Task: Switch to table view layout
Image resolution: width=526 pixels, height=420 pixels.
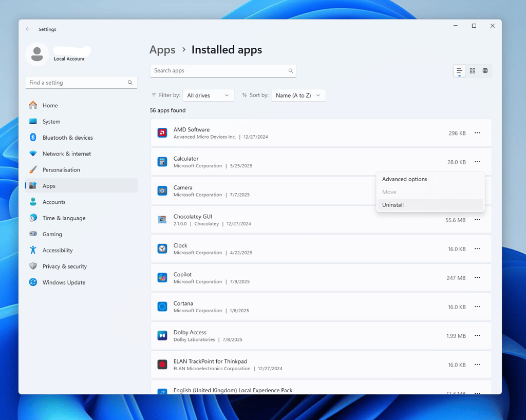Action: 485,71
